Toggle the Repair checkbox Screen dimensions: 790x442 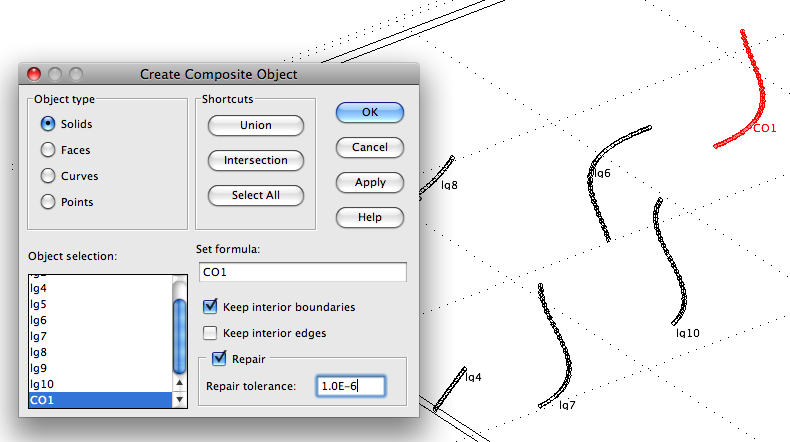tap(219, 357)
